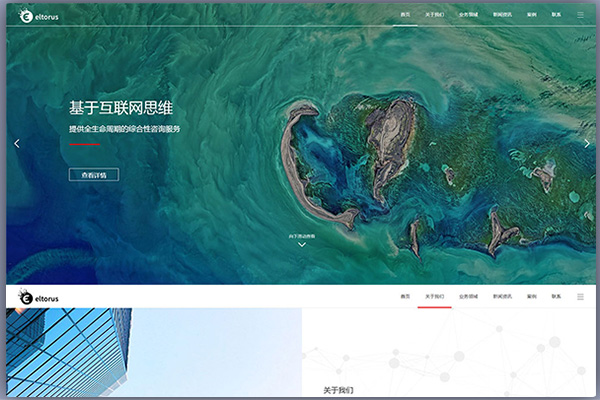Open the hamburger menu in the white header
Screen dimensions: 600x400
(x=581, y=297)
